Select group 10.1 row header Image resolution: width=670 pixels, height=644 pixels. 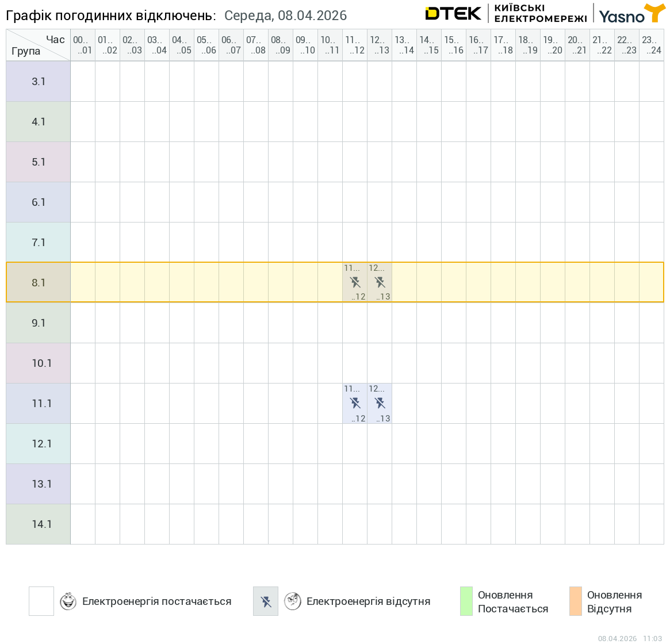point(39,363)
